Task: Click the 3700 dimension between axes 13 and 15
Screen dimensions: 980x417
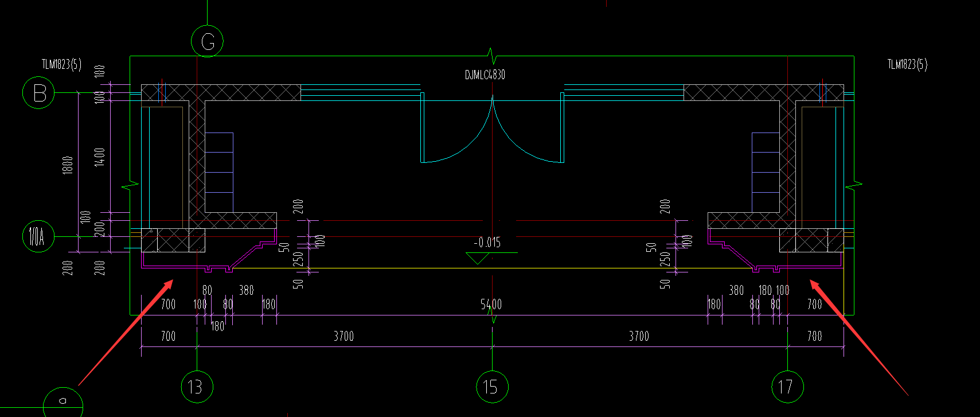Action: (343, 336)
